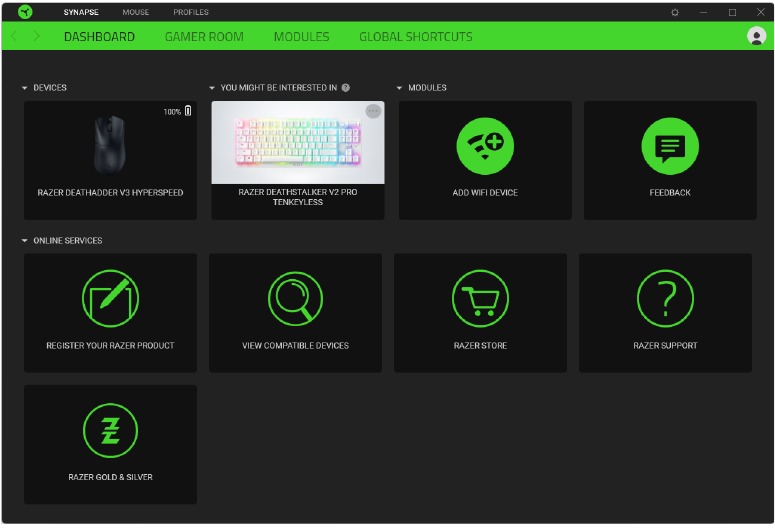Screen dimensions: 775x528
Task: Click the Add WiFi Device icon
Action: point(485,146)
